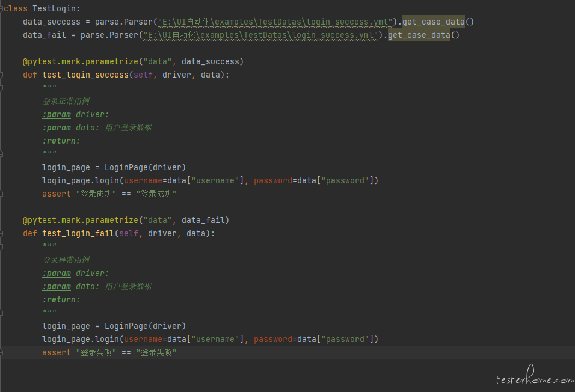This screenshot has width=575, height=392.
Task: Click data_success argument inside parametrize decorator
Action: pos(211,61)
